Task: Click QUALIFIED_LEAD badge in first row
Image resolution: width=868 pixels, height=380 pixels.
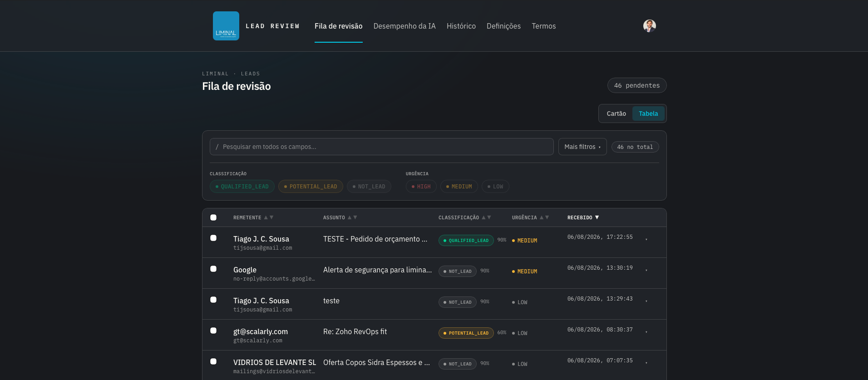Action: [466, 241]
